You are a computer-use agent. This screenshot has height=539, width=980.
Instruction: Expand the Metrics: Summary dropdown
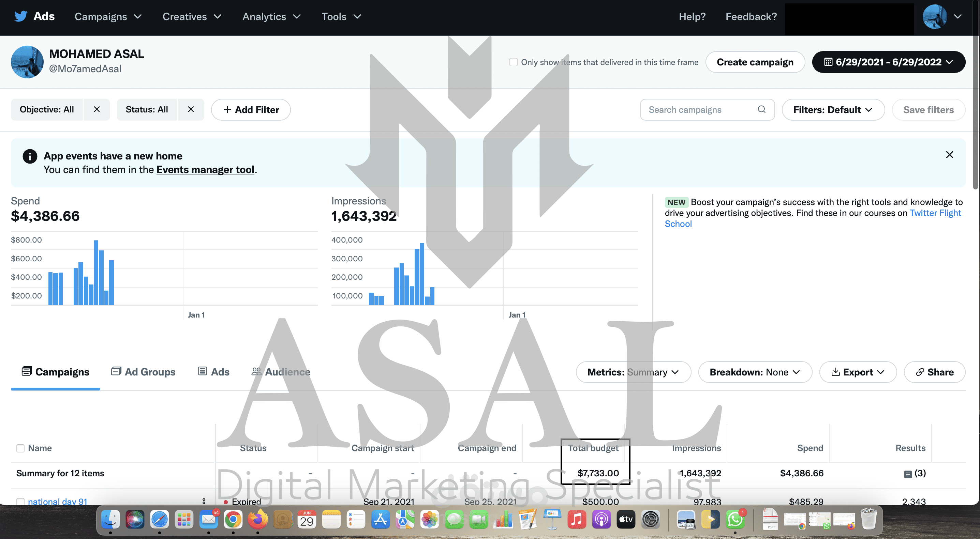pos(633,372)
